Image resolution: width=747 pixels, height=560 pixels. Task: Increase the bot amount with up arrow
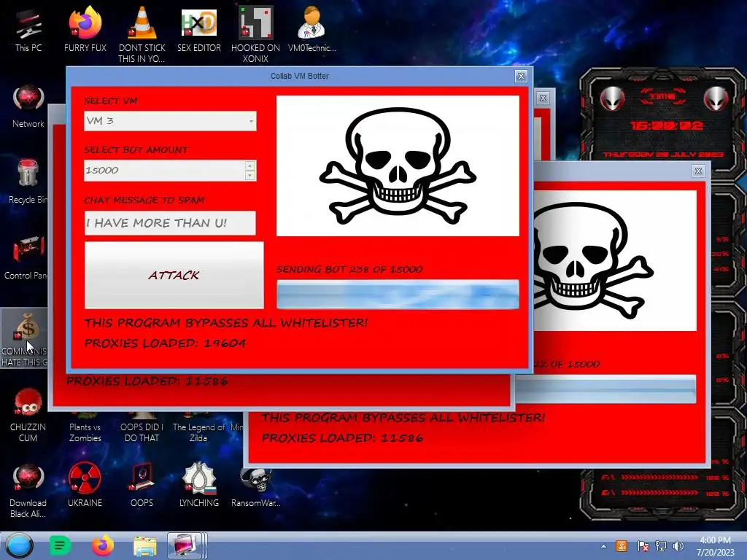[x=250, y=166]
